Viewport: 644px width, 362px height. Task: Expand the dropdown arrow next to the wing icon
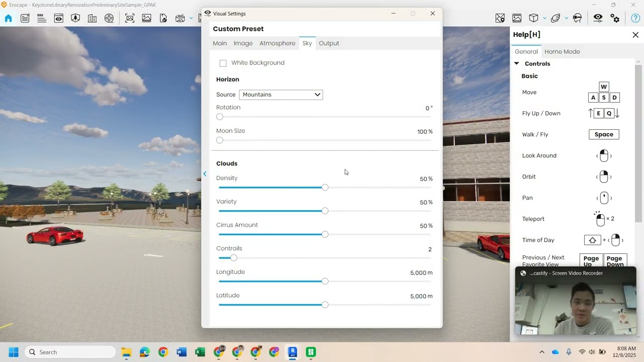pos(567,18)
